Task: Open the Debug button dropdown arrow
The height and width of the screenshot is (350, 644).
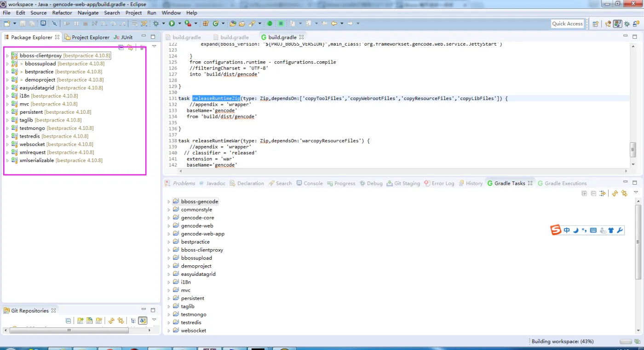Action: [x=163, y=23]
